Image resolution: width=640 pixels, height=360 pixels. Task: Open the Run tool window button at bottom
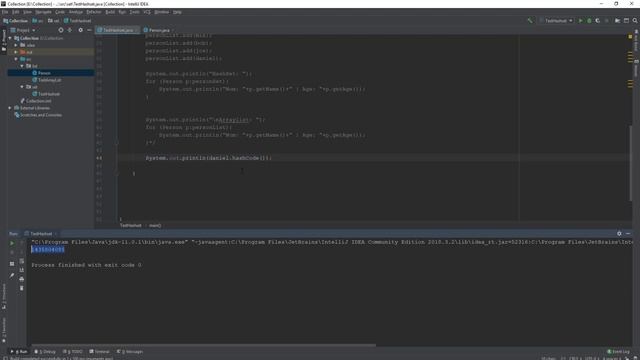point(19,351)
